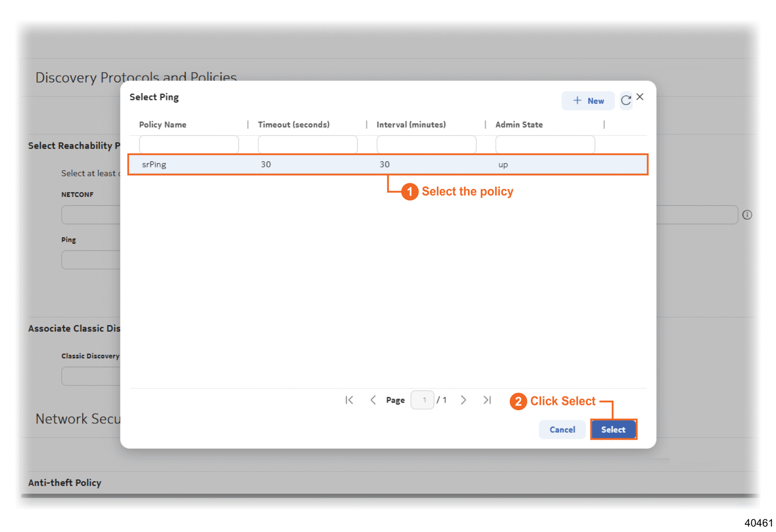Click the refresh icon in Select Ping dialog

[x=626, y=100]
